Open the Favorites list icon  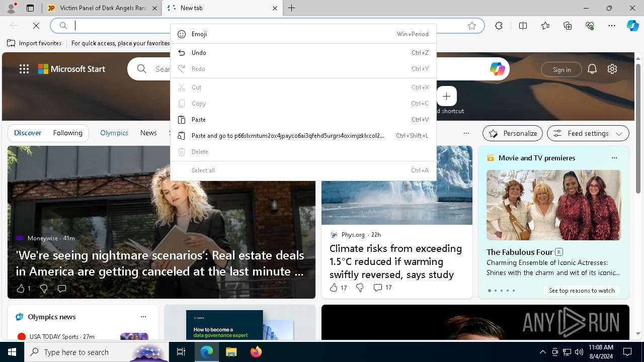tap(545, 26)
